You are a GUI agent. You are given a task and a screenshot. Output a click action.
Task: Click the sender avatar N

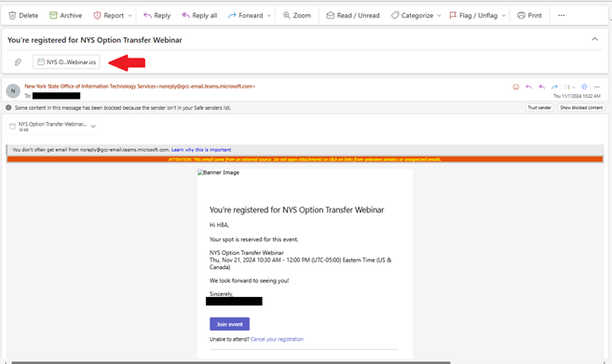tap(13, 91)
